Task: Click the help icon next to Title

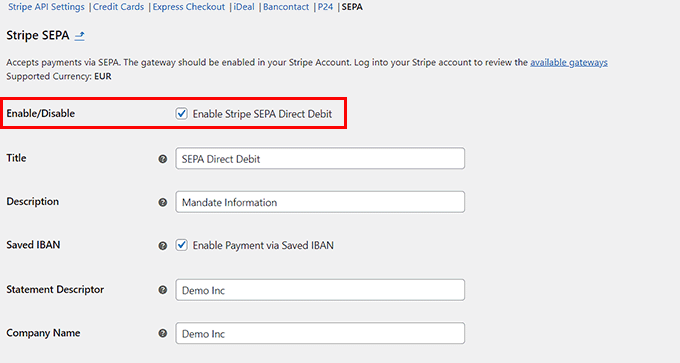Action: tap(163, 159)
